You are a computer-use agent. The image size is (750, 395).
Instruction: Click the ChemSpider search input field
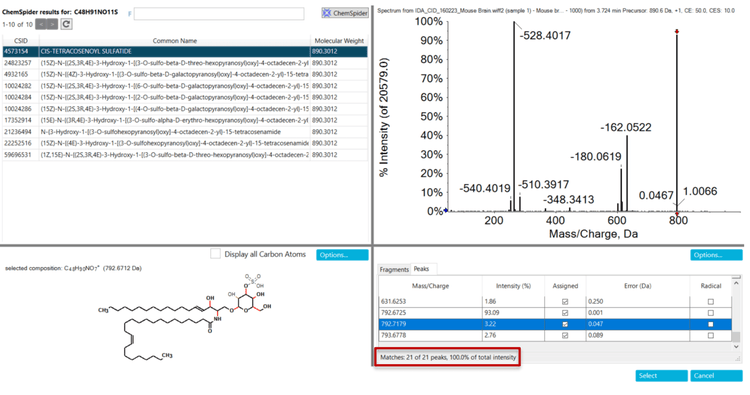(219, 13)
